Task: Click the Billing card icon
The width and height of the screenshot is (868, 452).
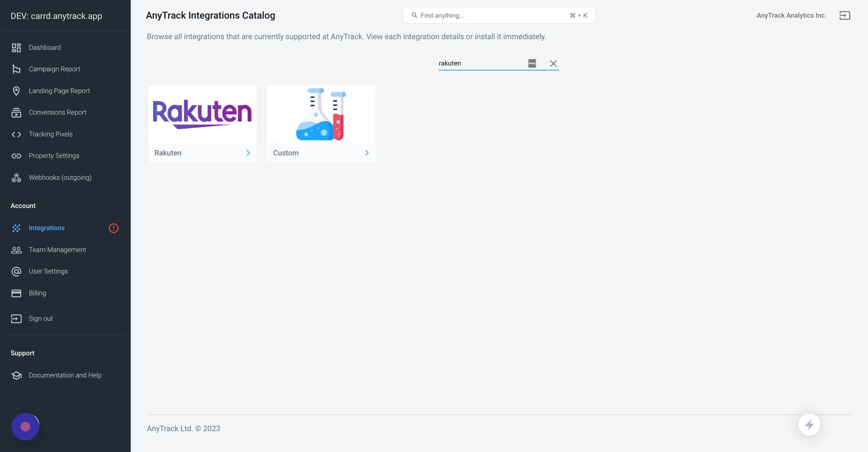Action: pos(16,293)
